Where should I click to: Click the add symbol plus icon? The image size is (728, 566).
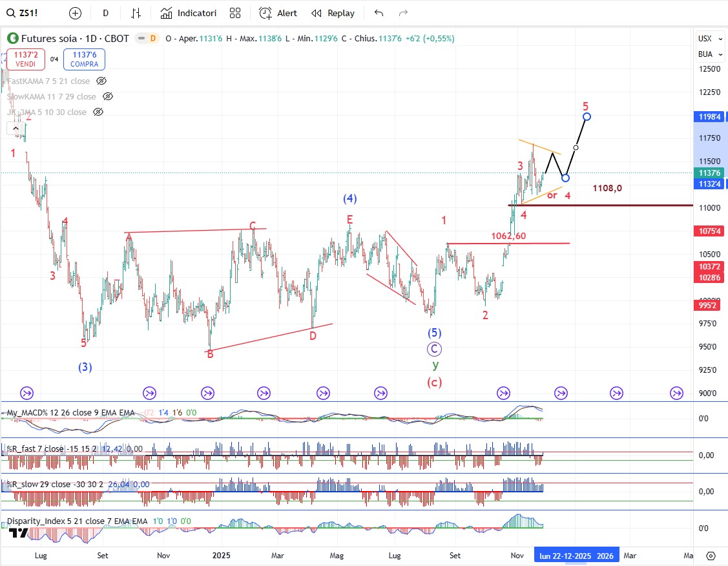tap(76, 13)
